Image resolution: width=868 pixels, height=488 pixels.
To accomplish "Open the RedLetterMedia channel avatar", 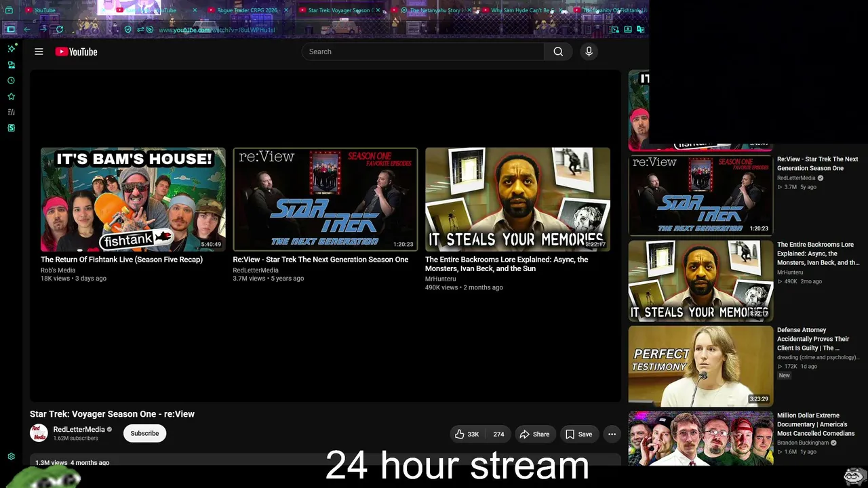I will pyautogui.click(x=39, y=433).
